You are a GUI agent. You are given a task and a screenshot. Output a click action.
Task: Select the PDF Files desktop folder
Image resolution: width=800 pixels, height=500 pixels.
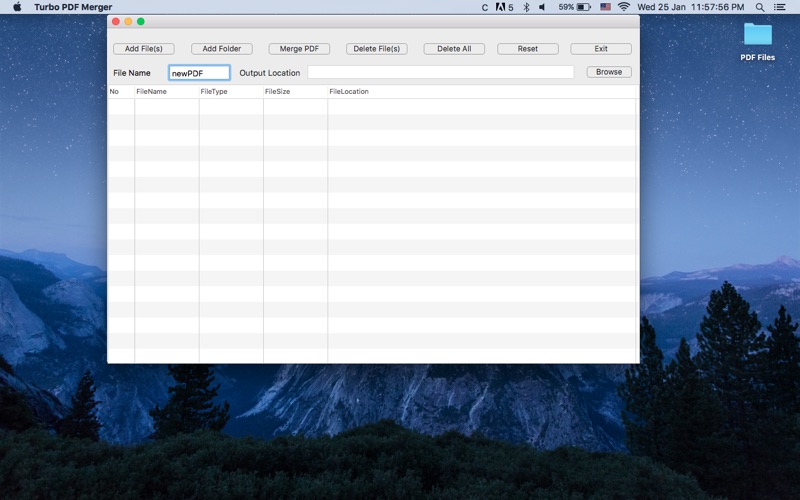(758, 42)
